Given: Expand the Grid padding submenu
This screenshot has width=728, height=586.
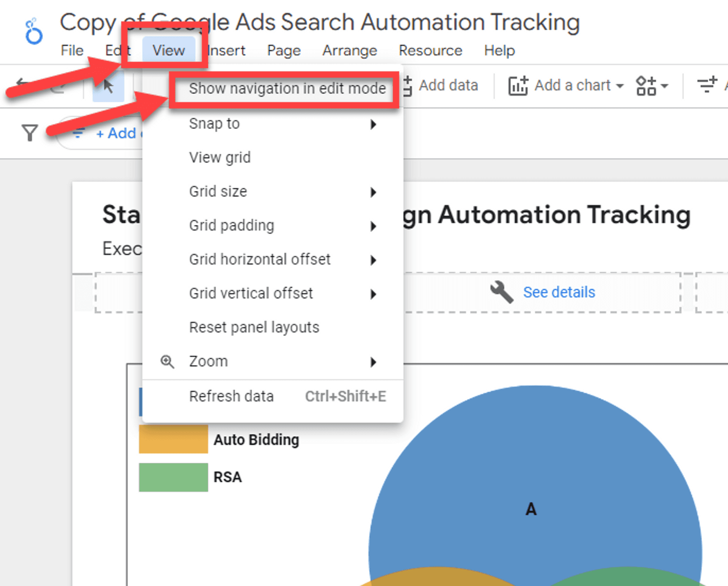Looking at the screenshot, I should pyautogui.click(x=273, y=226).
